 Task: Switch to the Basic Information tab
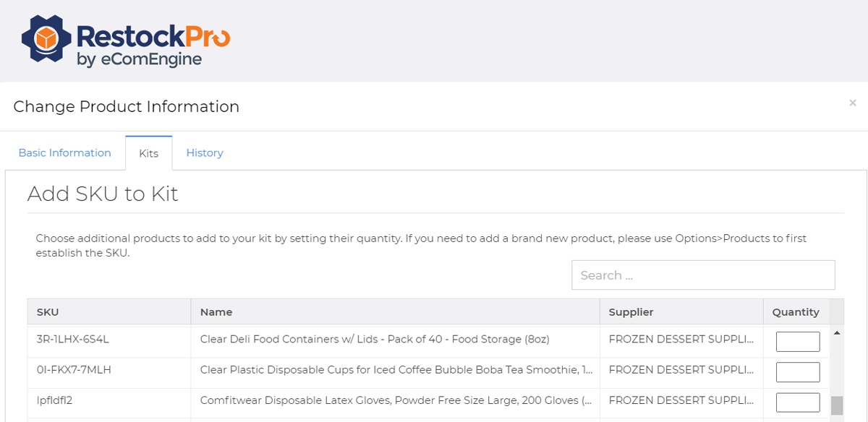click(x=65, y=152)
